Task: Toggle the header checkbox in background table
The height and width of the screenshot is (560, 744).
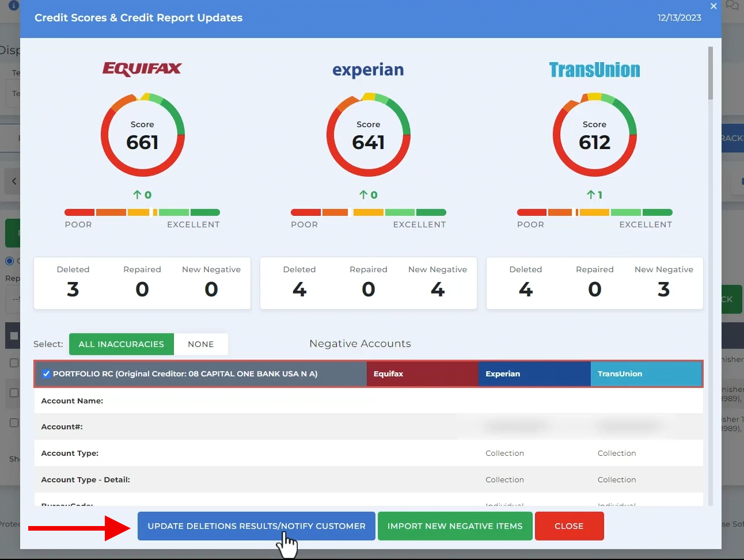Action: click(x=14, y=336)
